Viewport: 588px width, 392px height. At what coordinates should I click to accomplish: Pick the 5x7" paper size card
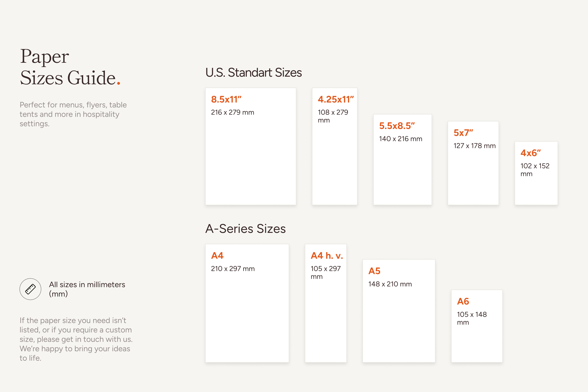[473, 163]
